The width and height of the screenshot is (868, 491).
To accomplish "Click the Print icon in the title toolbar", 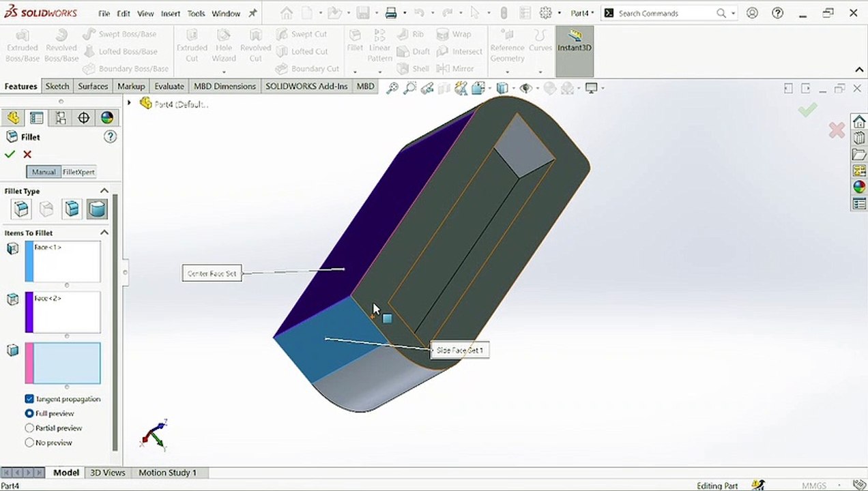I will pos(391,13).
